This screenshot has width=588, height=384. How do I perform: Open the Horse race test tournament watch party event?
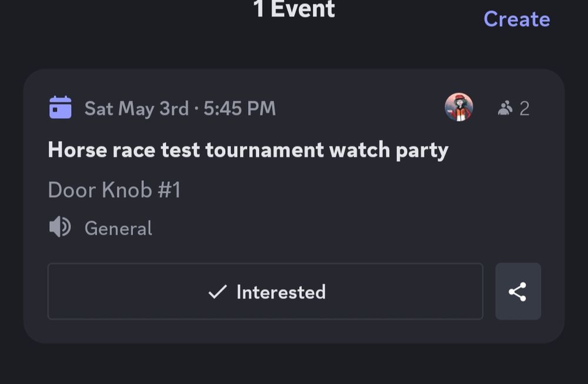tap(248, 149)
